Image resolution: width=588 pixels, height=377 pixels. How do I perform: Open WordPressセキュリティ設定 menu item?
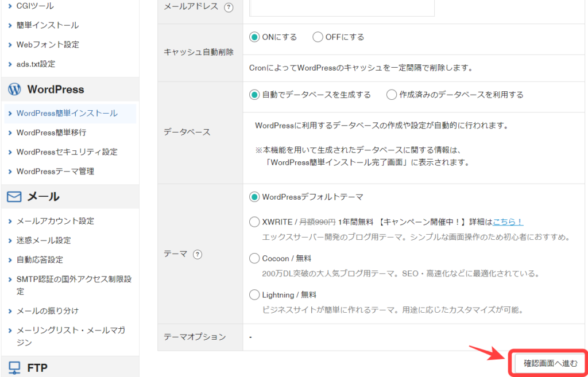pos(67,151)
